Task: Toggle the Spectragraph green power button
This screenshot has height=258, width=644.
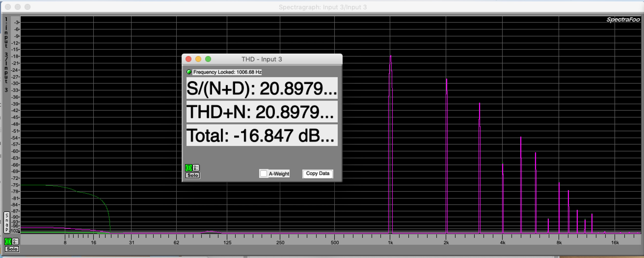Action: [x=8, y=242]
